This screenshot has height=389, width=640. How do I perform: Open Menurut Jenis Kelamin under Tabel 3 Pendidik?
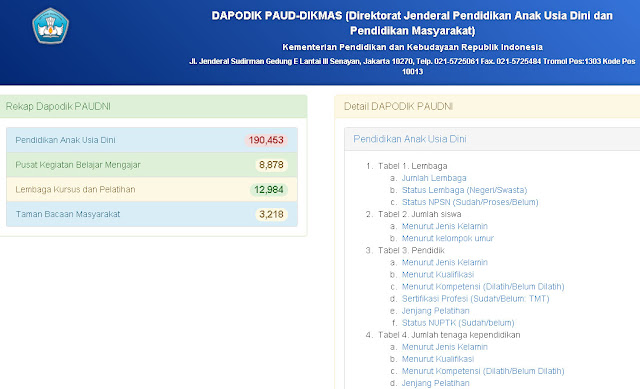click(x=444, y=262)
